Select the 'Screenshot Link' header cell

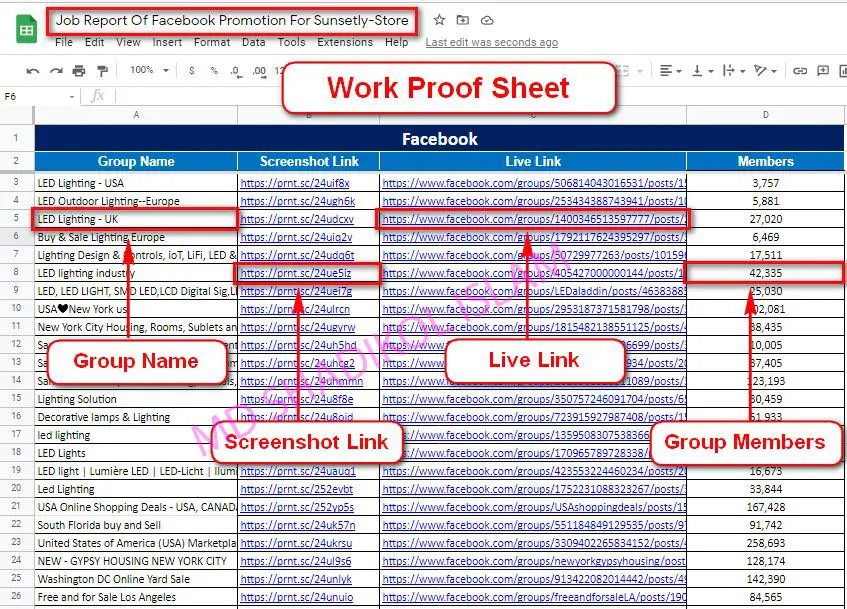click(x=309, y=161)
